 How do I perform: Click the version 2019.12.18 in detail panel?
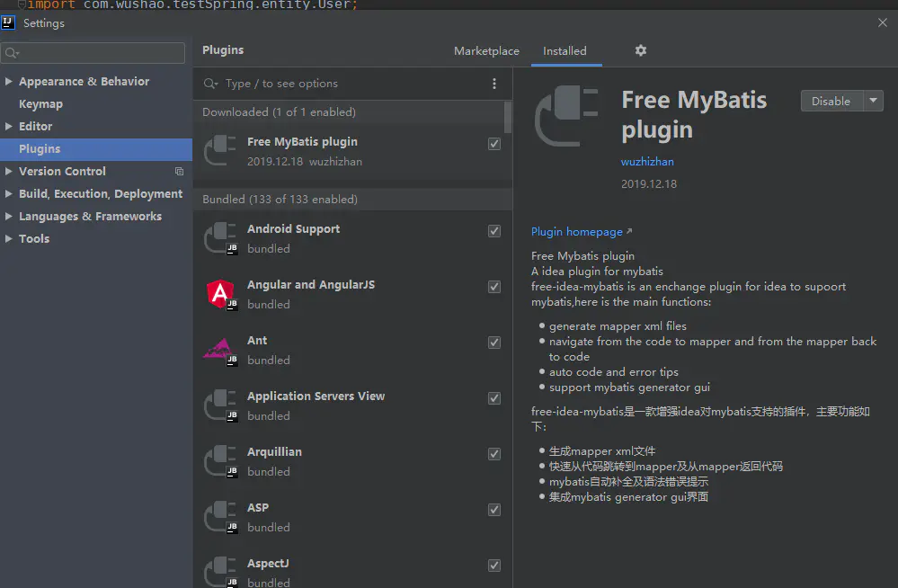pos(649,184)
